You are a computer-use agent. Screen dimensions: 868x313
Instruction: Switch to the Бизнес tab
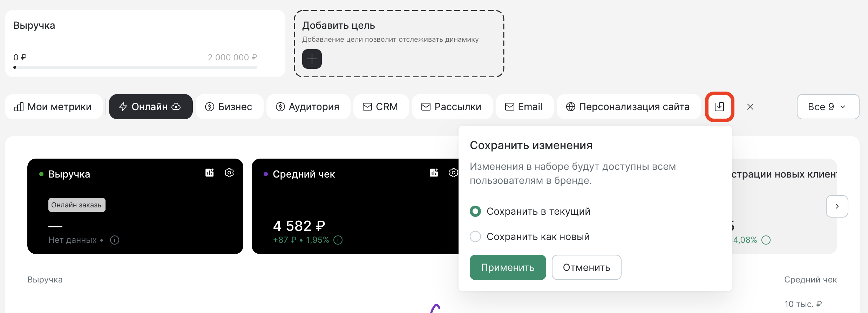pos(229,107)
